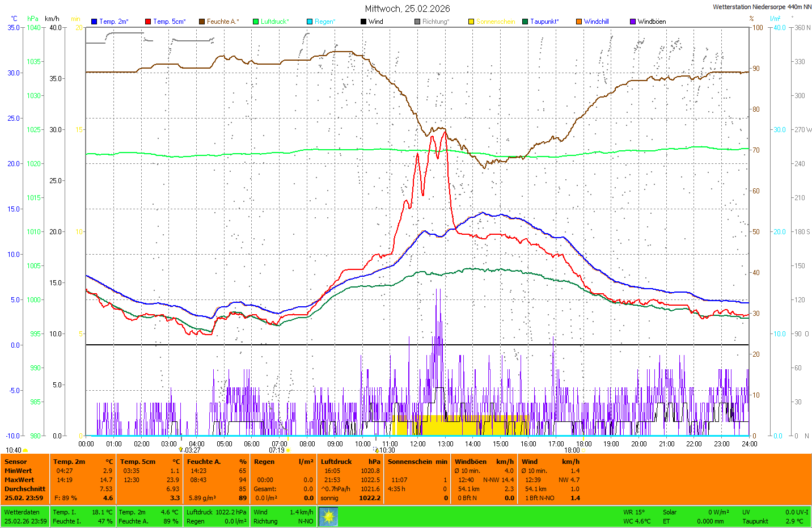This screenshot has width=812, height=528.
Task: Click the 03:27 marker below time axis
Action: [192, 450]
